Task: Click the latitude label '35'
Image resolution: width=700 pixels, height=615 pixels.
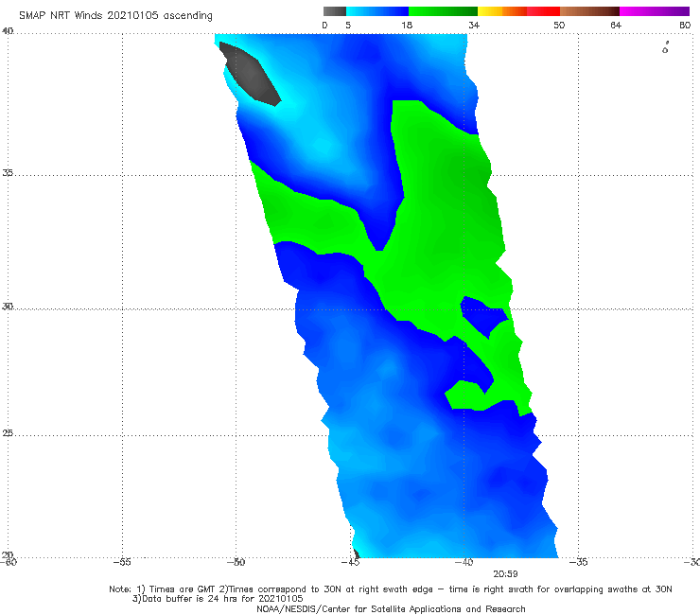Action: click(x=8, y=172)
